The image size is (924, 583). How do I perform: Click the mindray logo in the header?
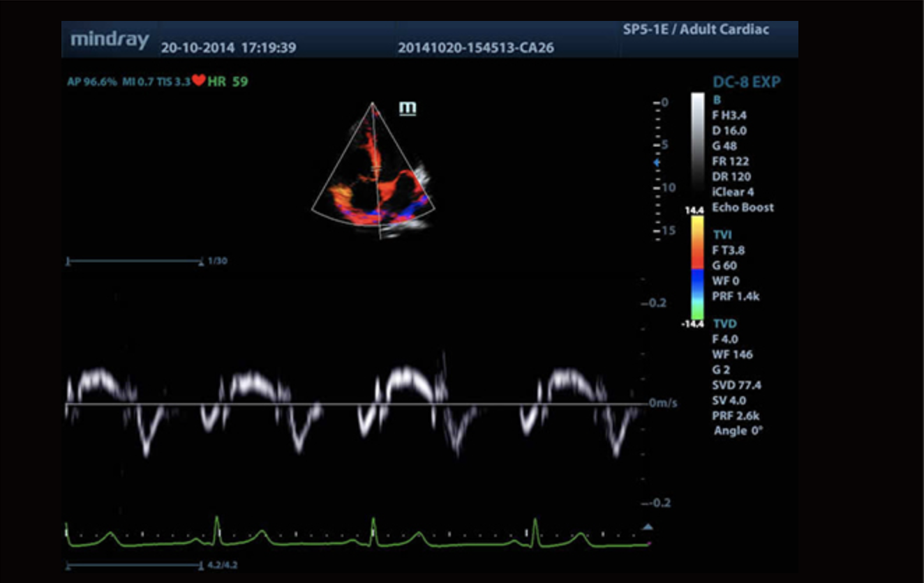click(x=110, y=40)
